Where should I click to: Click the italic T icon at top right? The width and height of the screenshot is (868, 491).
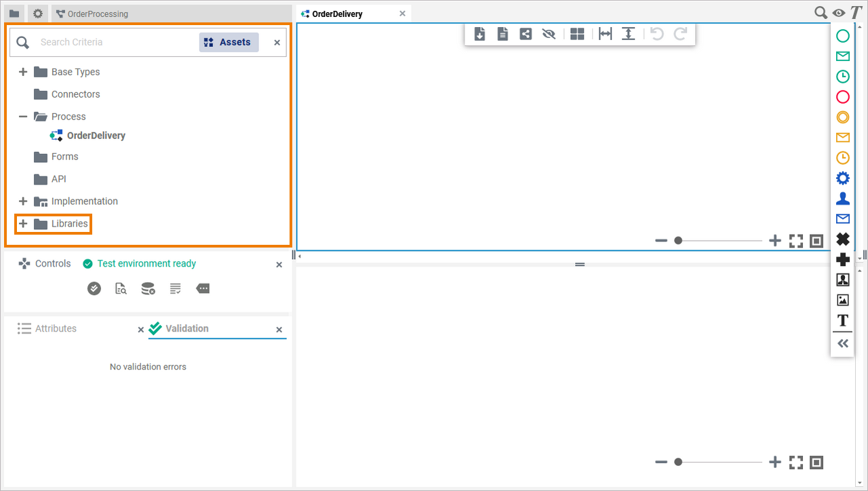click(x=856, y=13)
